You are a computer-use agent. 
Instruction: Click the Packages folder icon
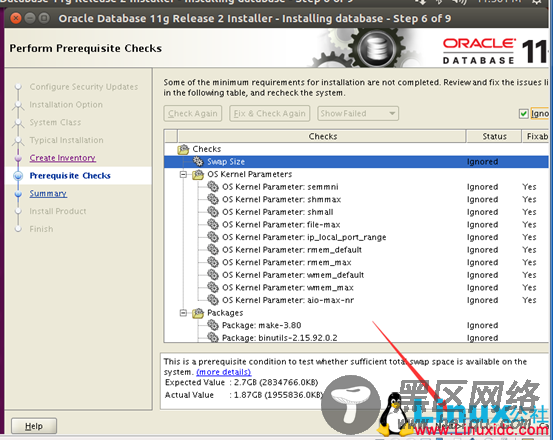pyautogui.click(x=198, y=313)
